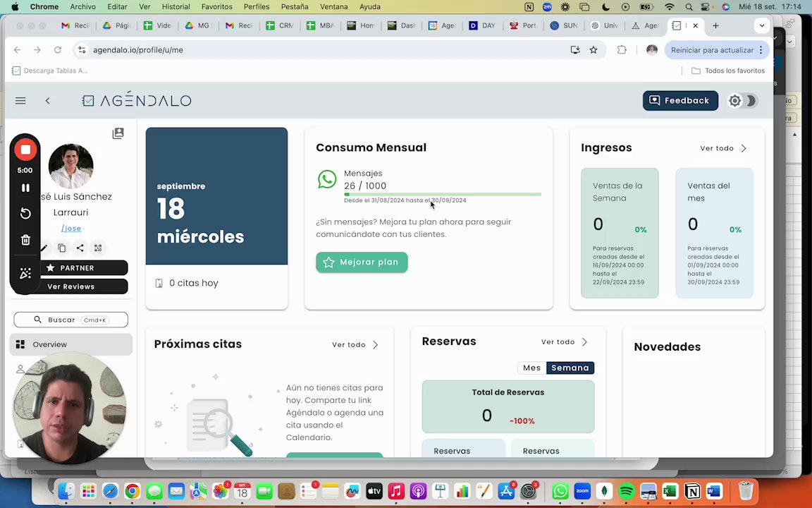Open WhatsApp from the dock
Viewport: 812px width, 508px height.
(x=560, y=490)
